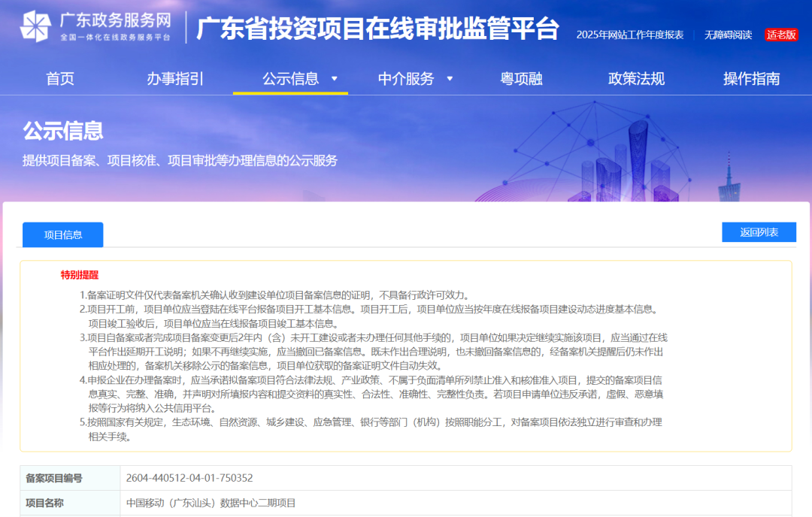
Task: Open the 政策法规 section
Action: point(635,78)
